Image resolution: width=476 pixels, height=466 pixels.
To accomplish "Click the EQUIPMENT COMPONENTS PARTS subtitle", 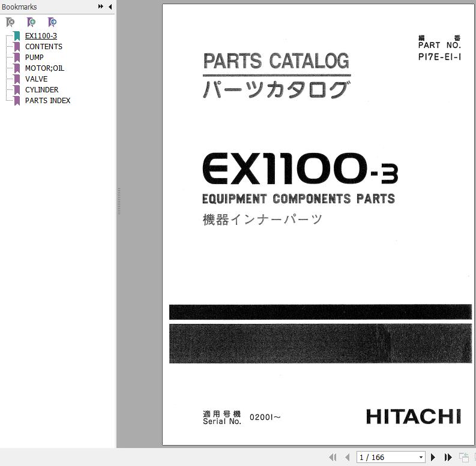I will pos(299,199).
